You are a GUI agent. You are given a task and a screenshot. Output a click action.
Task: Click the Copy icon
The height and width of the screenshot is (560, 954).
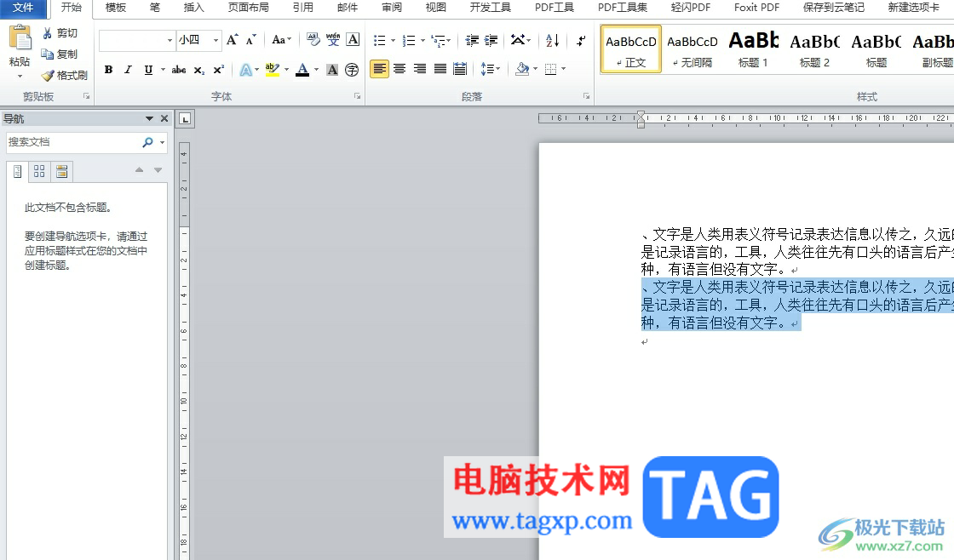tap(48, 54)
